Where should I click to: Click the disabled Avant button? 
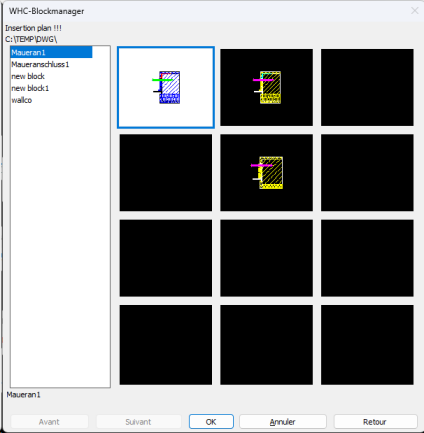pyautogui.click(x=49, y=422)
